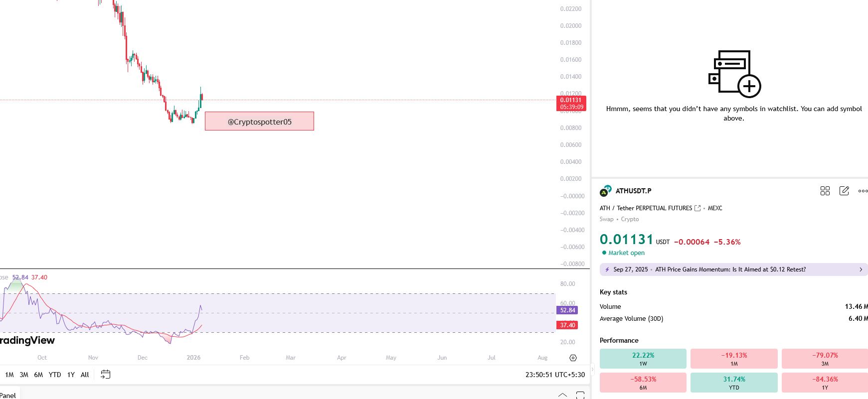
Task: Collapse the bottom panel with the chevron
Action: [x=562, y=395]
